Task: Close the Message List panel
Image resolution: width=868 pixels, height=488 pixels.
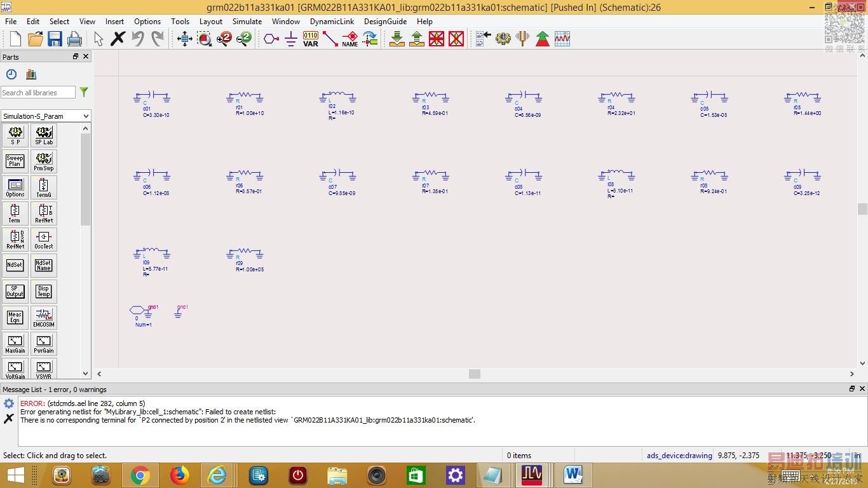Action: [862, 389]
